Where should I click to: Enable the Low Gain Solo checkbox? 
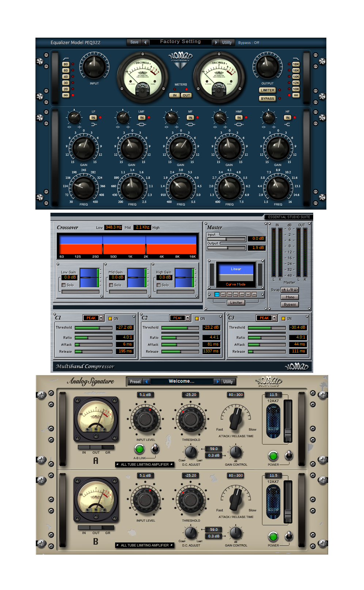64,285
